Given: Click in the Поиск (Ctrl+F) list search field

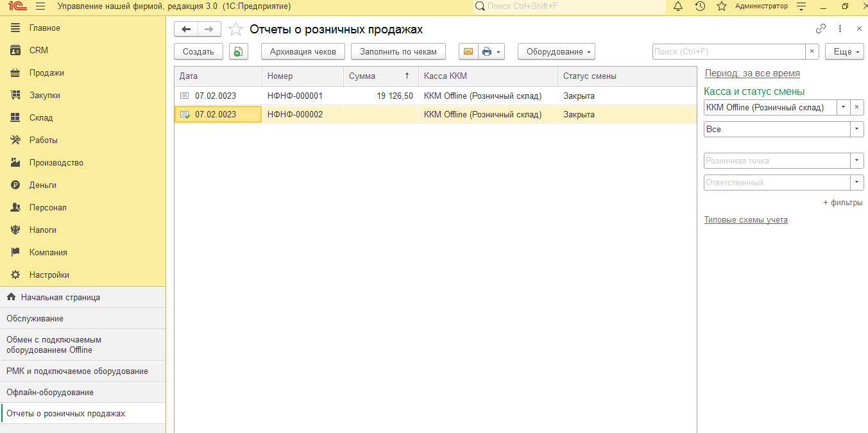Looking at the screenshot, I should 728,52.
